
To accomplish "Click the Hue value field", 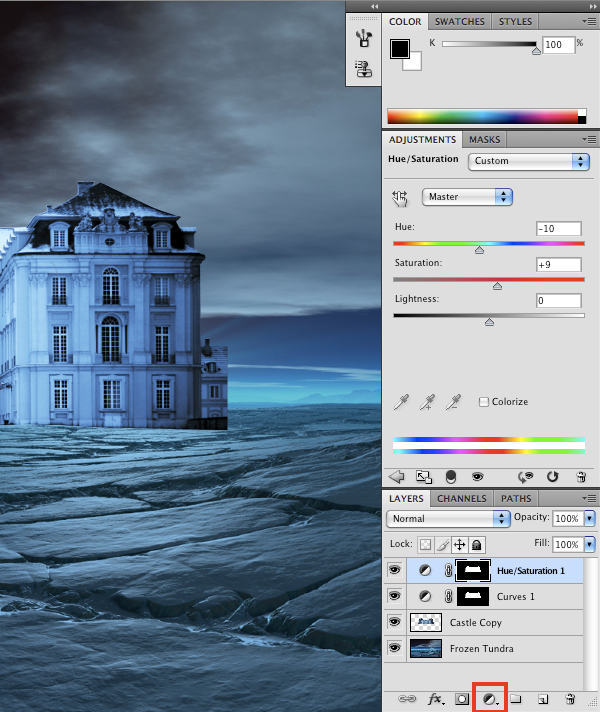I will 559,228.
